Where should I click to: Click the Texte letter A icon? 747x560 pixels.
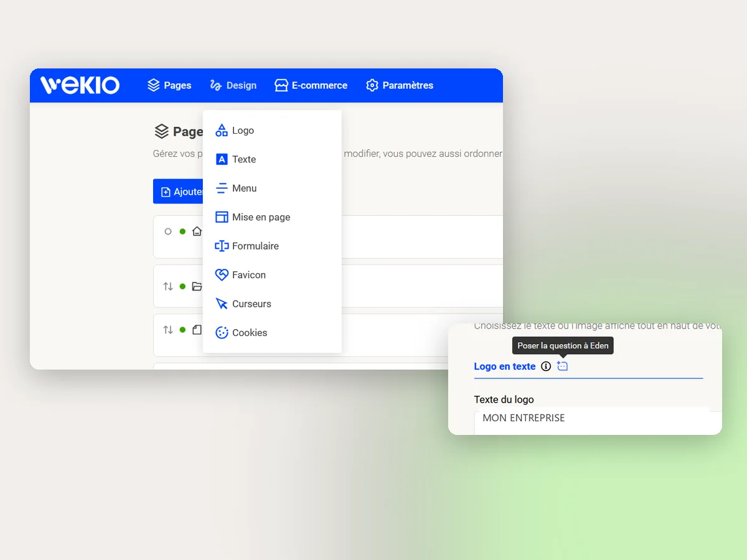click(x=222, y=159)
